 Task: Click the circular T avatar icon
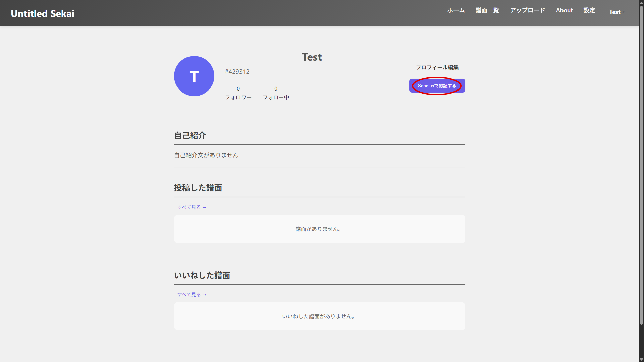pos(194,76)
